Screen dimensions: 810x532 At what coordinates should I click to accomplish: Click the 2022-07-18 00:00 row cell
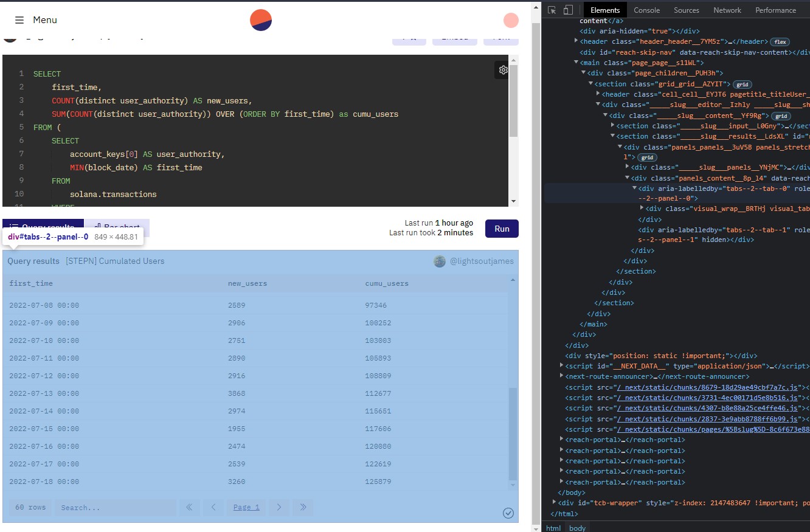click(44, 482)
